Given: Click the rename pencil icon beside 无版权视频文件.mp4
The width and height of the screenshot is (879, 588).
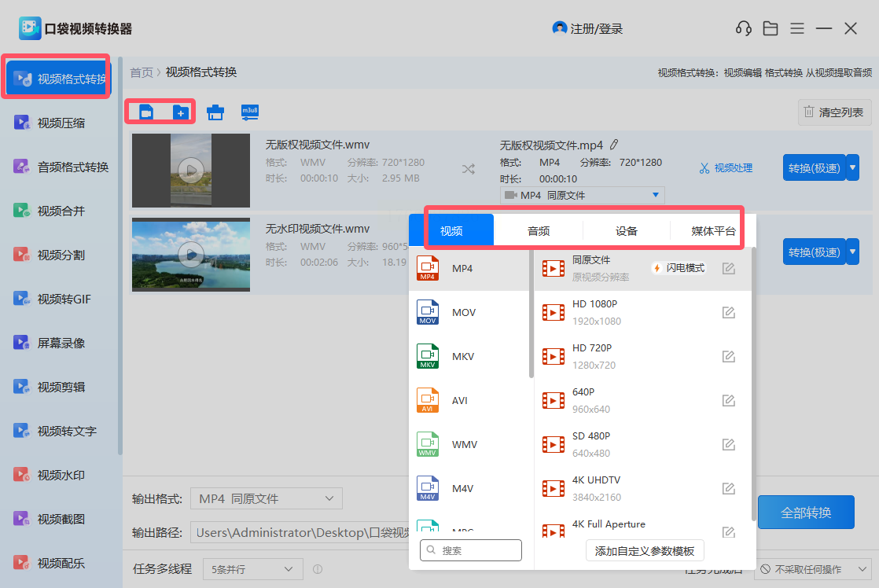Looking at the screenshot, I should [x=614, y=145].
